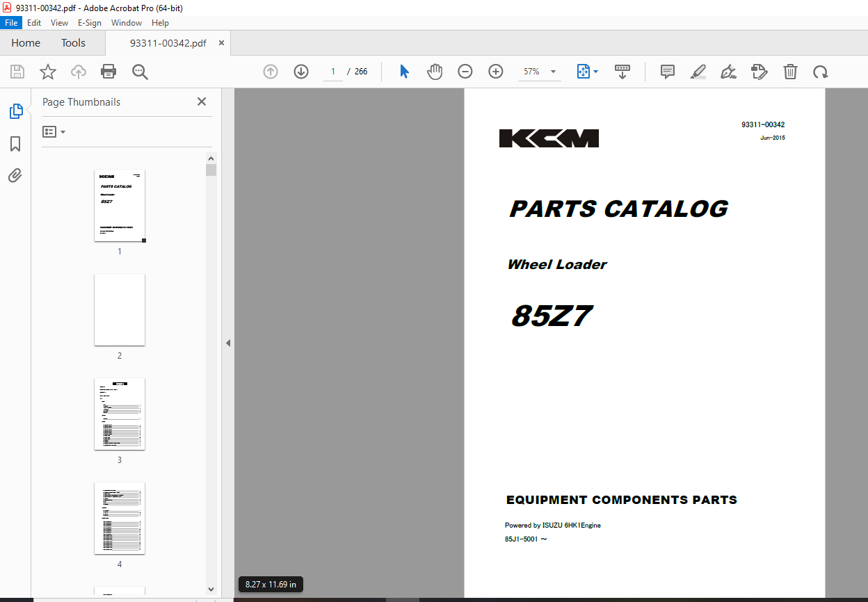Screen dimensions: 868x602
Task: Click the page number input field
Action: (x=333, y=72)
